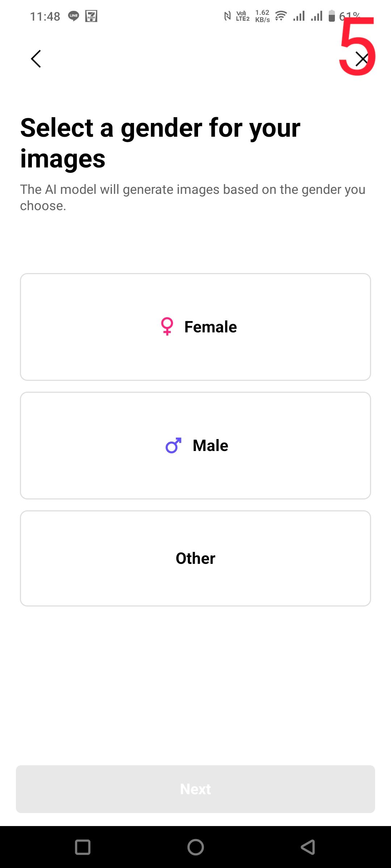This screenshot has width=391, height=868.
Task: Tap the 7-Eleven notification icon
Action: (91, 16)
